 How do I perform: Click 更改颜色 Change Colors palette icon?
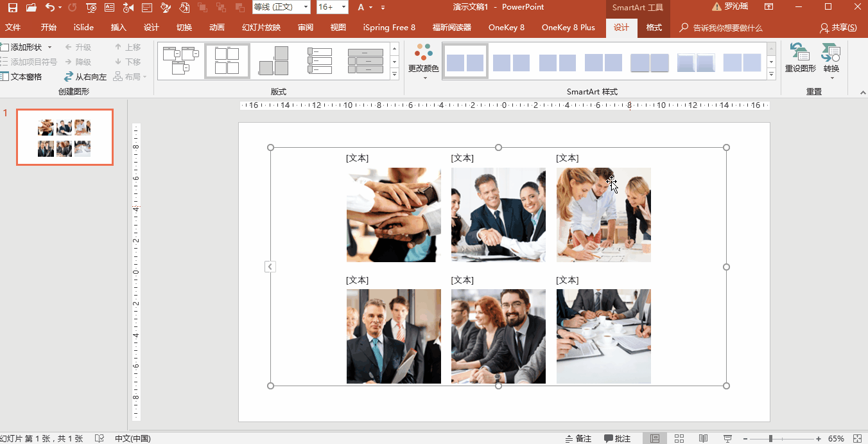[424, 52]
